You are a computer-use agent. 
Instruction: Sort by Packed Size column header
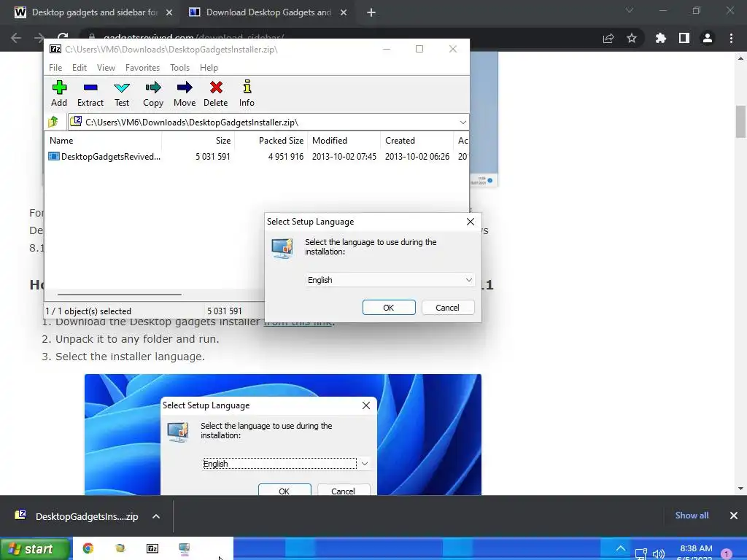pos(271,141)
